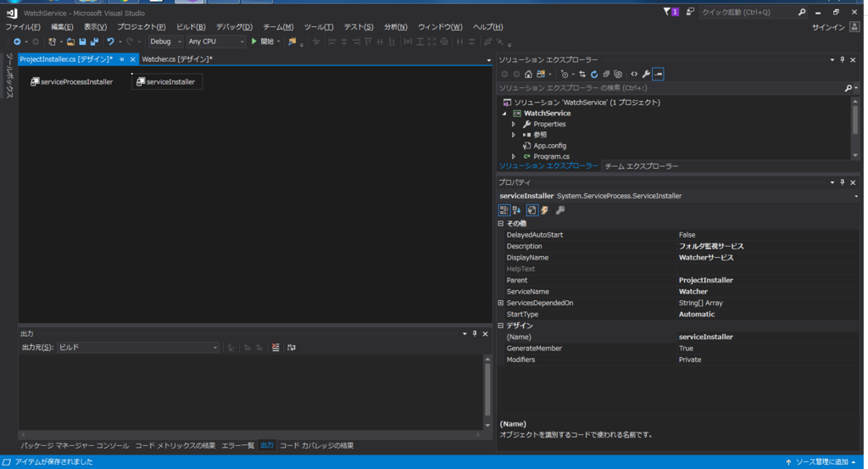Viewport: 868px width, 469px height.
Task: Select serviceInstaller component in designer
Action: pos(167,82)
